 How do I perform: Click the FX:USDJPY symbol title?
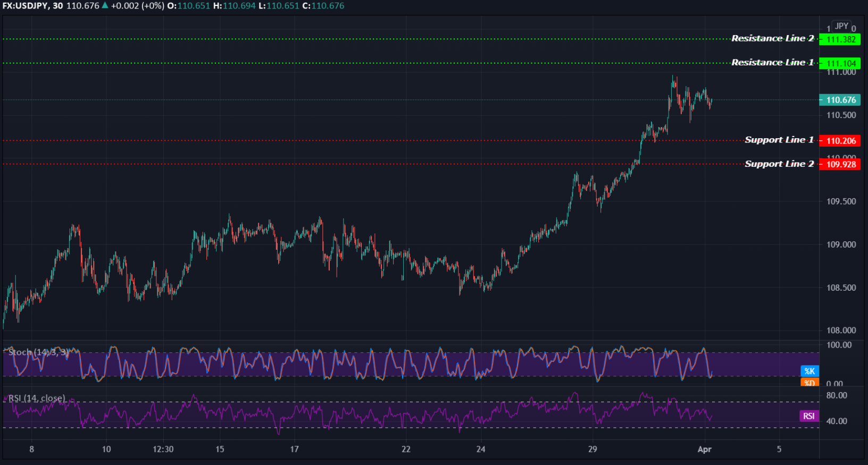[26, 6]
